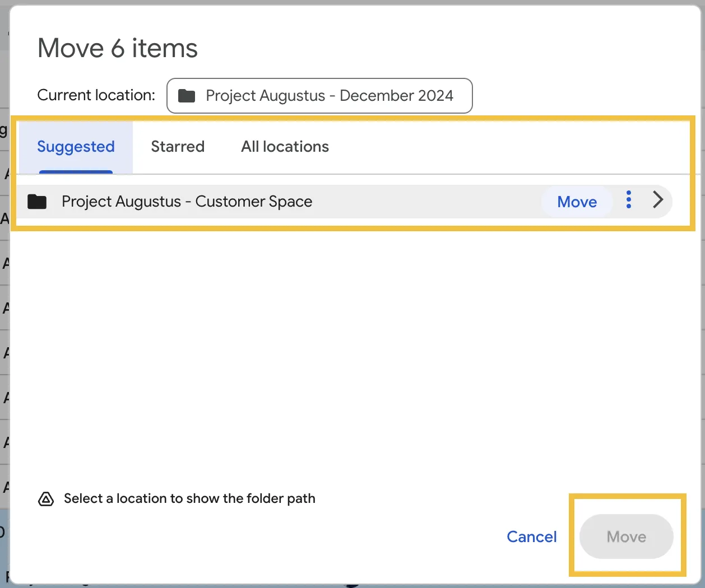Click the Drive icon beside folder path hint
Image resolution: width=705 pixels, height=588 pixels.
point(46,499)
